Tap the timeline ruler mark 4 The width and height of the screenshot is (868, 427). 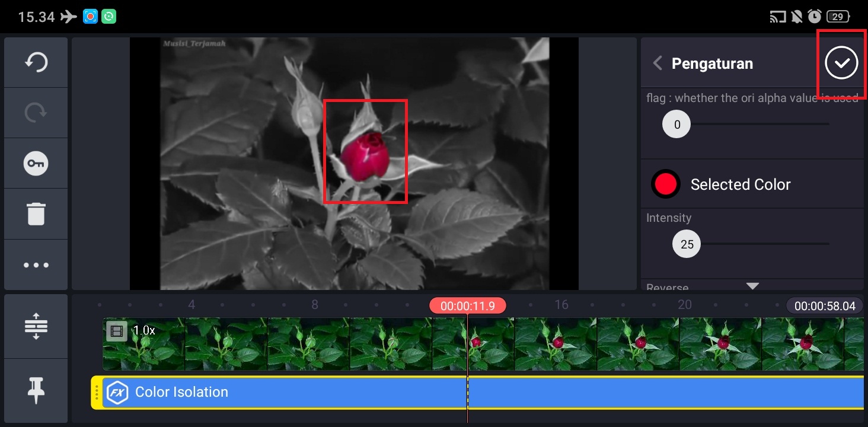tap(192, 305)
